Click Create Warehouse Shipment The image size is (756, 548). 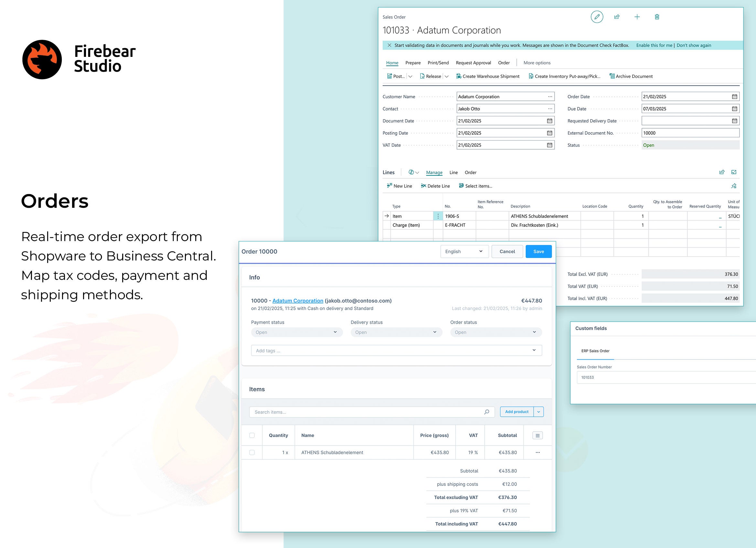tap(488, 76)
